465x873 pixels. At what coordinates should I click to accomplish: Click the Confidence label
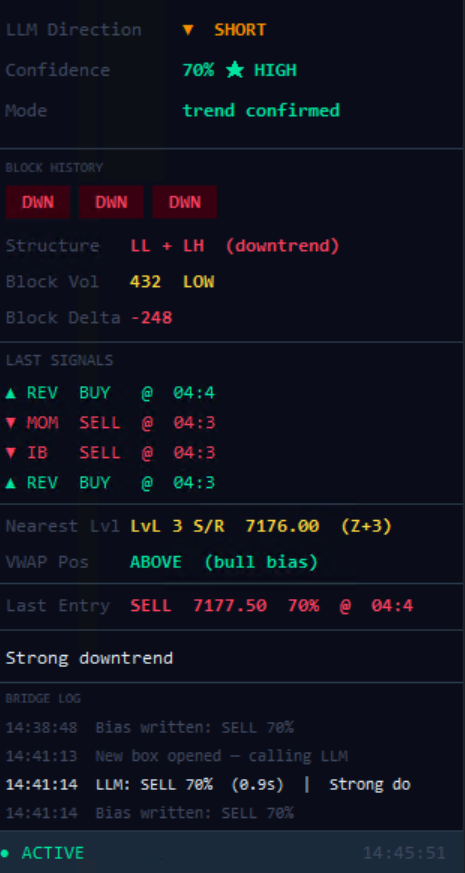pyautogui.click(x=57, y=70)
